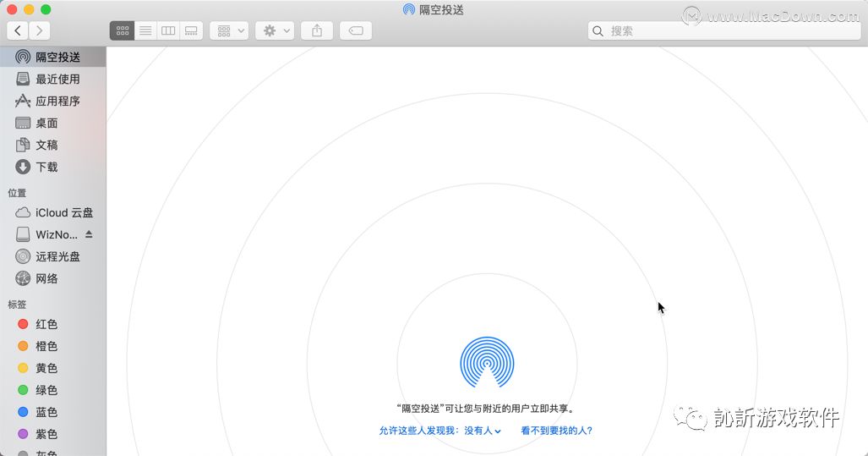
Task: Switch to list view
Action: (145, 31)
